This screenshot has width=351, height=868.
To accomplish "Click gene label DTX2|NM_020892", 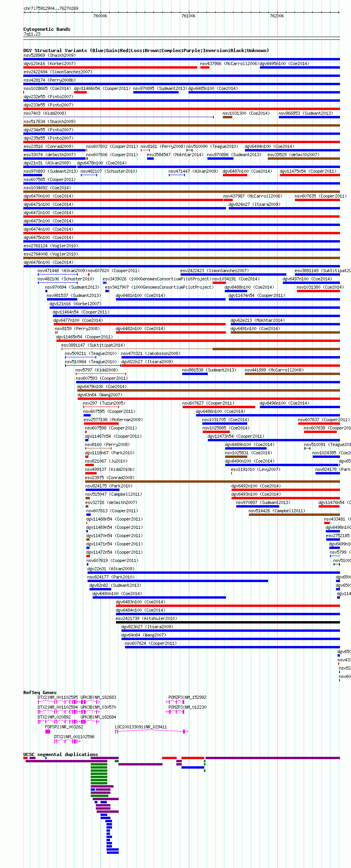I will 54,717.
